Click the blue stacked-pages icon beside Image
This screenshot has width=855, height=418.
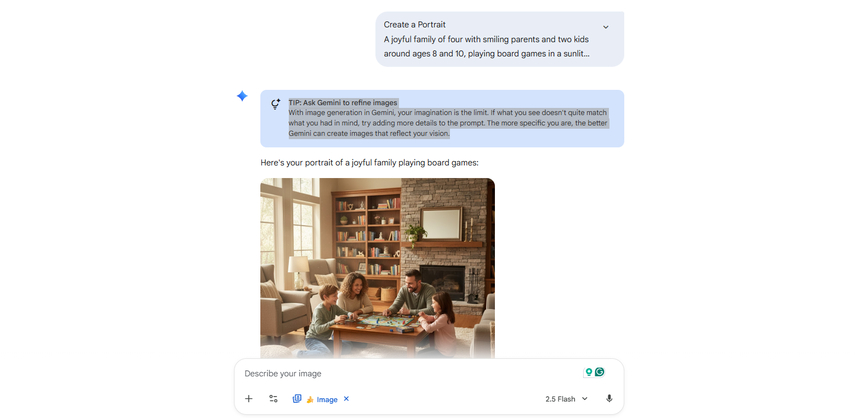297,399
